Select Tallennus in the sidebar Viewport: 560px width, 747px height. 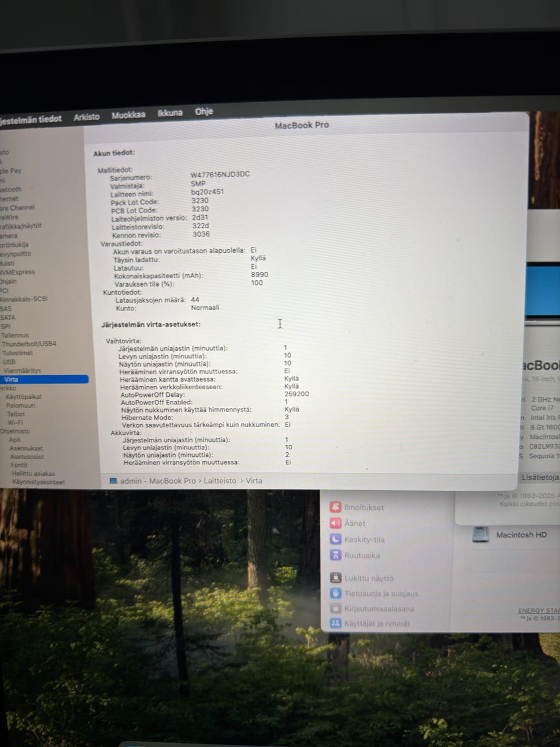pyautogui.click(x=15, y=336)
